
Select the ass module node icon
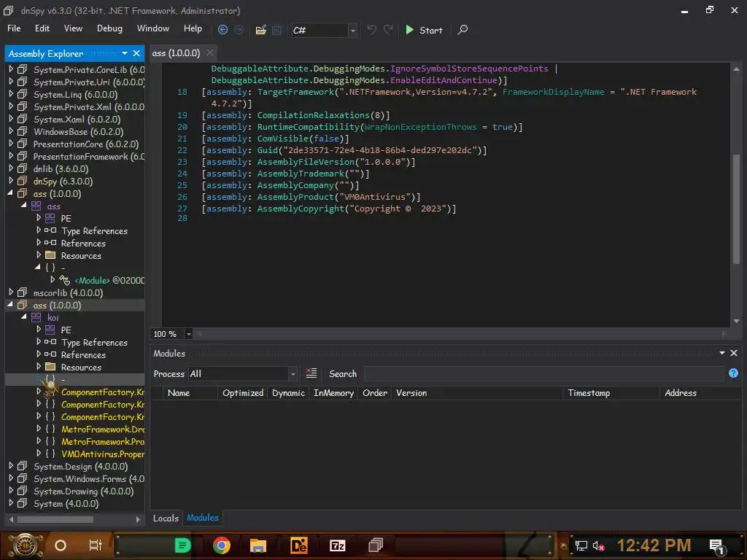pyautogui.click(x=36, y=206)
